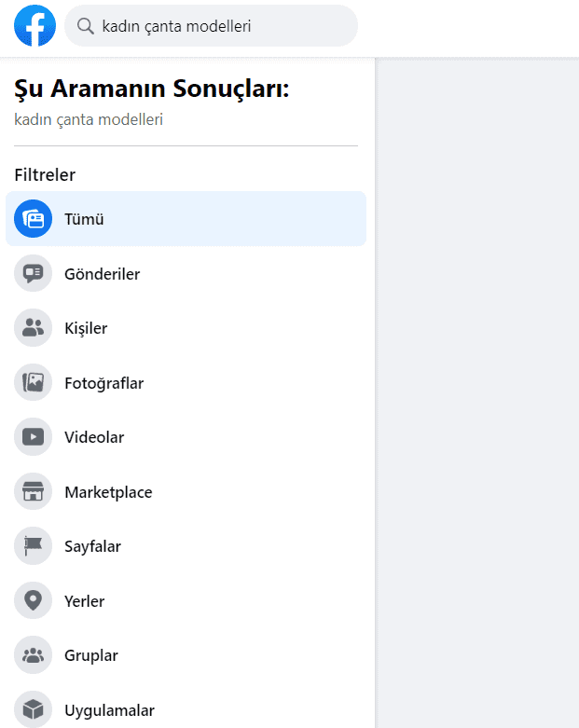Screen dimensions: 579x728
Task: Click the Kişiler people icon
Action: pyautogui.click(x=34, y=328)
